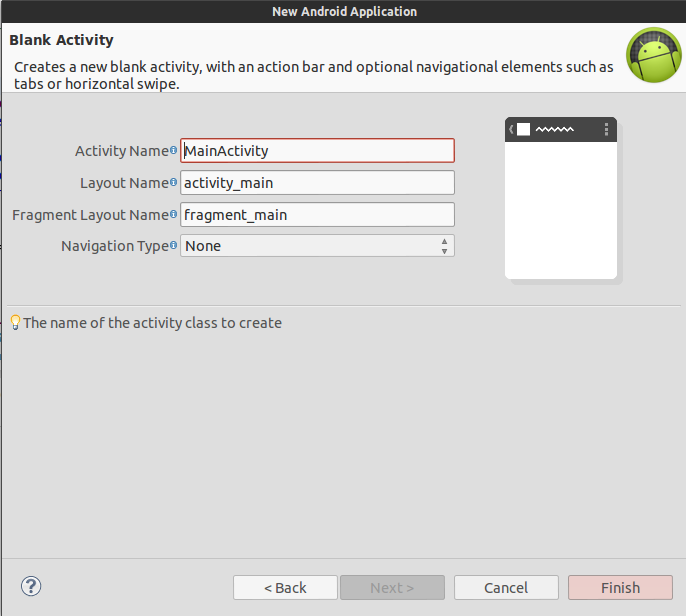Image resolution: width=686 pixels, height=616 pixels.
Task: Cancel the New Android Application wizard
Action: (x=506, y=588)
